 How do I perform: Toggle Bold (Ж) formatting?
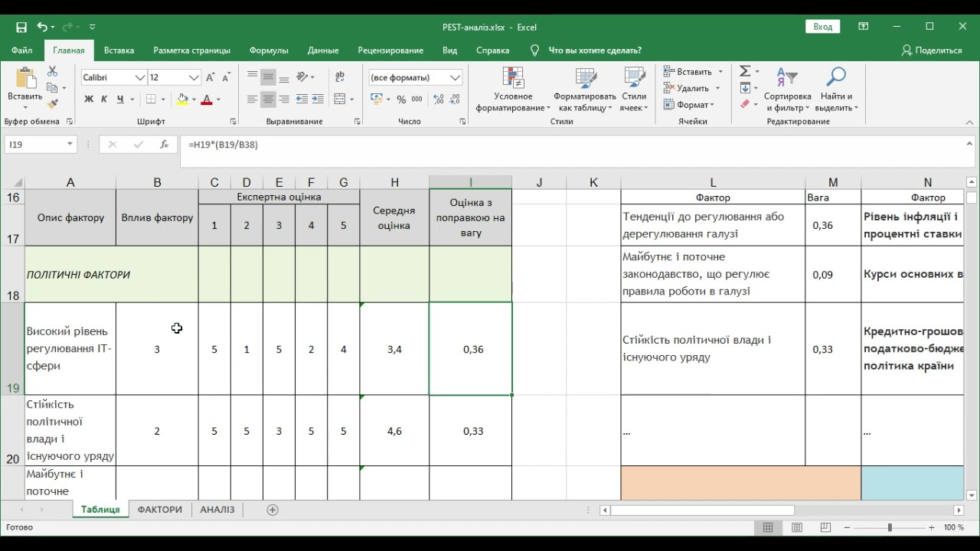(89, 99)
